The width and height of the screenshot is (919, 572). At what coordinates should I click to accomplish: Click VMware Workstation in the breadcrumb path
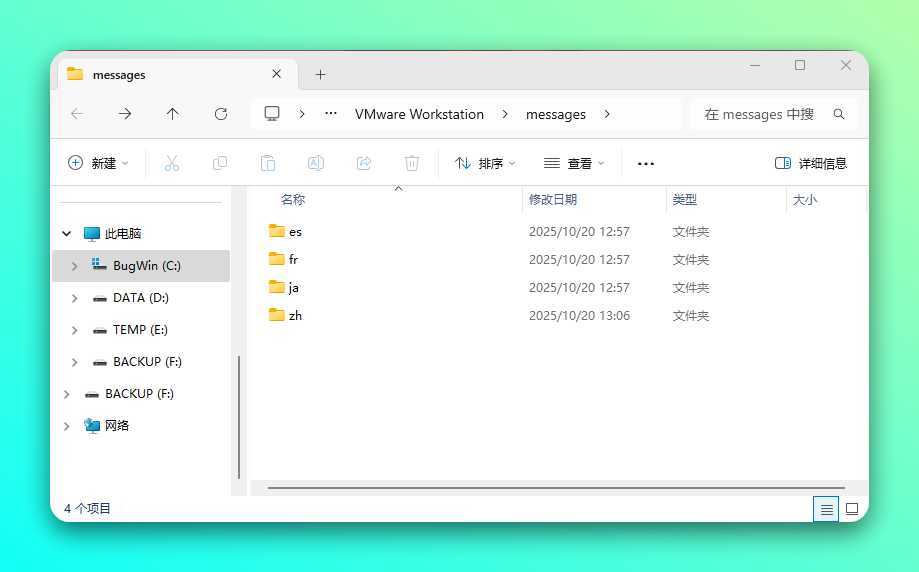tap(419, 114)
